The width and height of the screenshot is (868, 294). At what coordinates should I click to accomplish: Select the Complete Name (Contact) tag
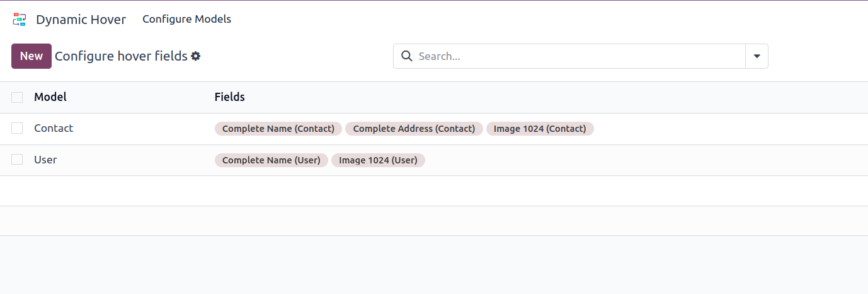278,129
